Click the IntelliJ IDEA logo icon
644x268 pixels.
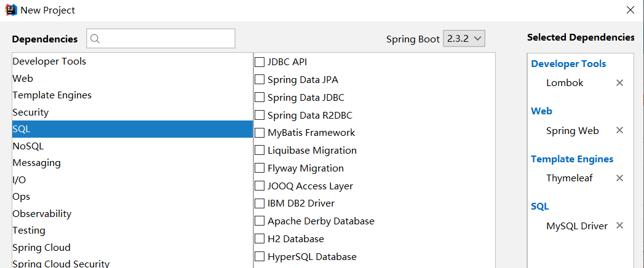tap(10, 10)
